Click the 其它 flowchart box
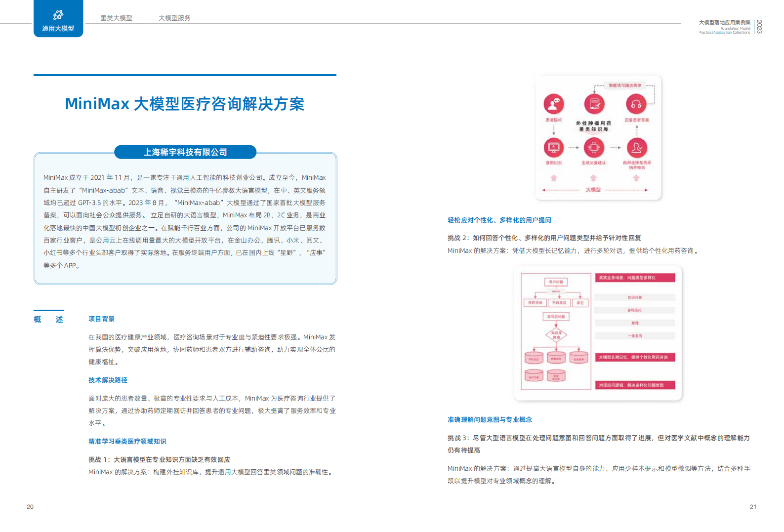The image size is (784, 532). pos(580,303)
